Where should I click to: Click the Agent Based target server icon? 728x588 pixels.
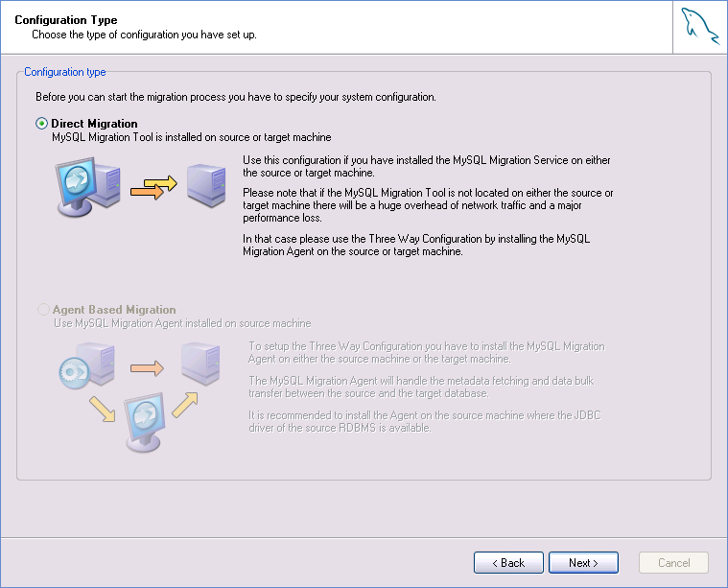pyautogui.click(x=200, y=364)
